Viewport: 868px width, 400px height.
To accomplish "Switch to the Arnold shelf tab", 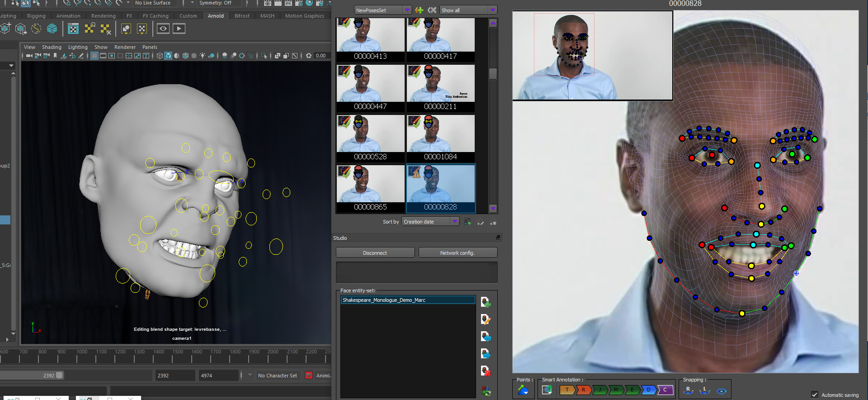I will click(216, 16).
